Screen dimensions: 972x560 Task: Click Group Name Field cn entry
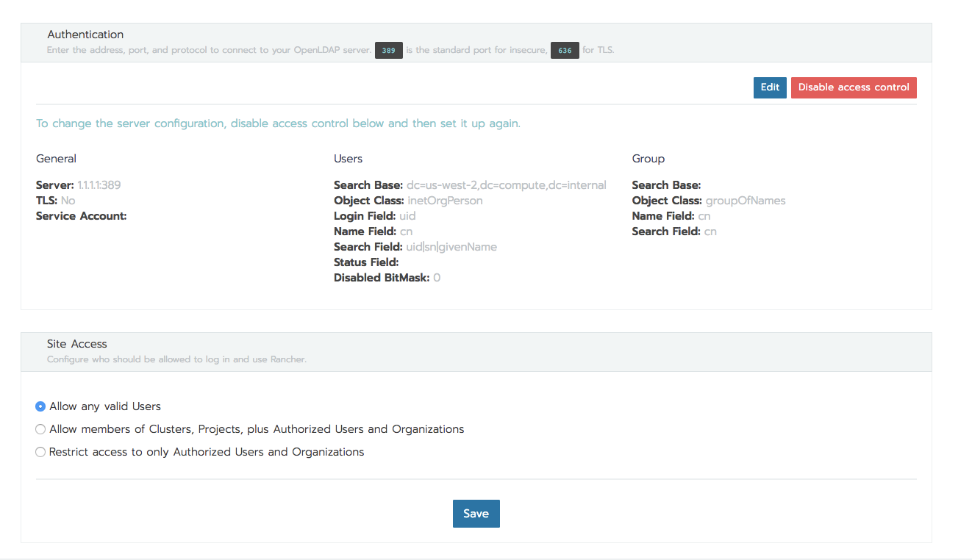671,216
